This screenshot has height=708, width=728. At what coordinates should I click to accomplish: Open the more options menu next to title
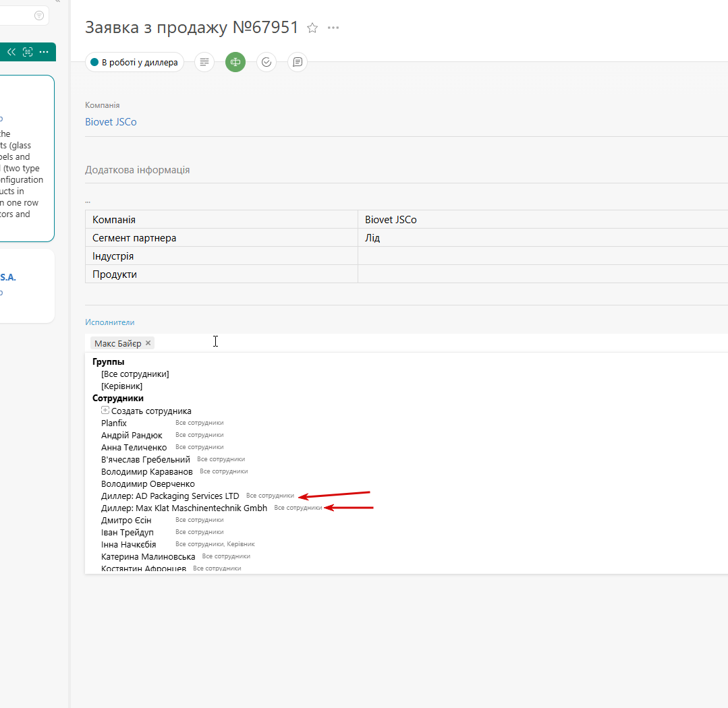(x=333, y=28)
